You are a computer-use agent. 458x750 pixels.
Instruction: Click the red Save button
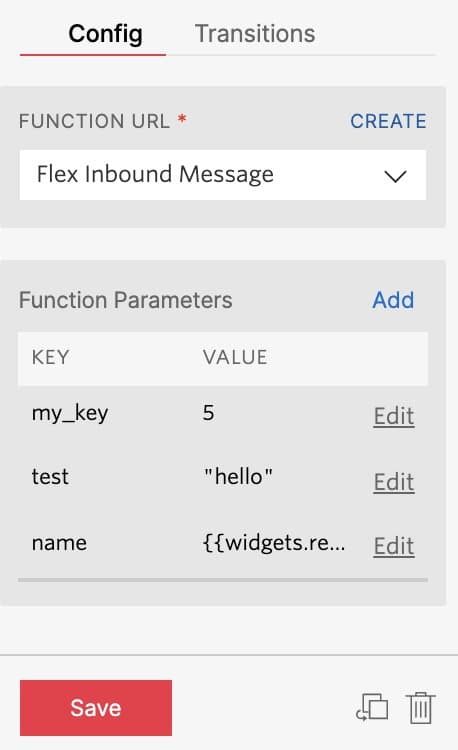[x=96, y=707]
